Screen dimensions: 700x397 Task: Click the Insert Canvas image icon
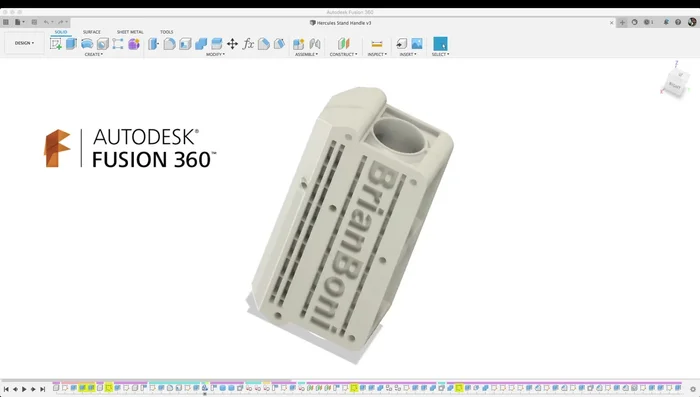tap(417, 44)
